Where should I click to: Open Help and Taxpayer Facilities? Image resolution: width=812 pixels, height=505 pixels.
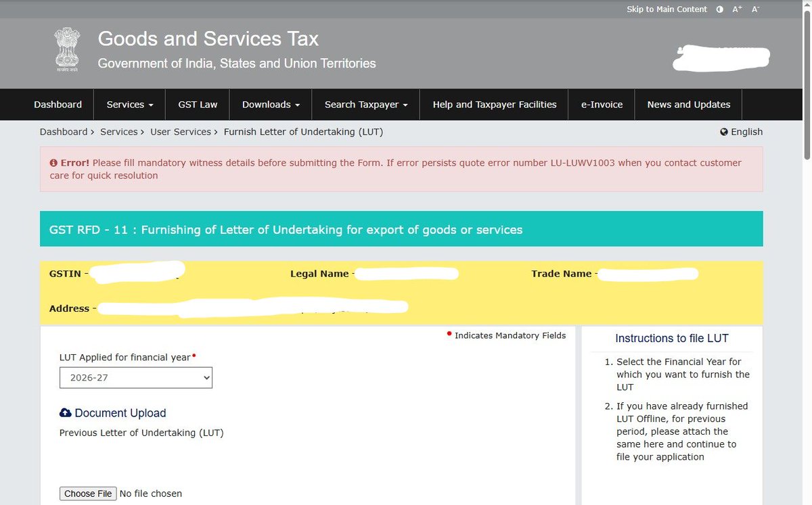pos(495,105)
